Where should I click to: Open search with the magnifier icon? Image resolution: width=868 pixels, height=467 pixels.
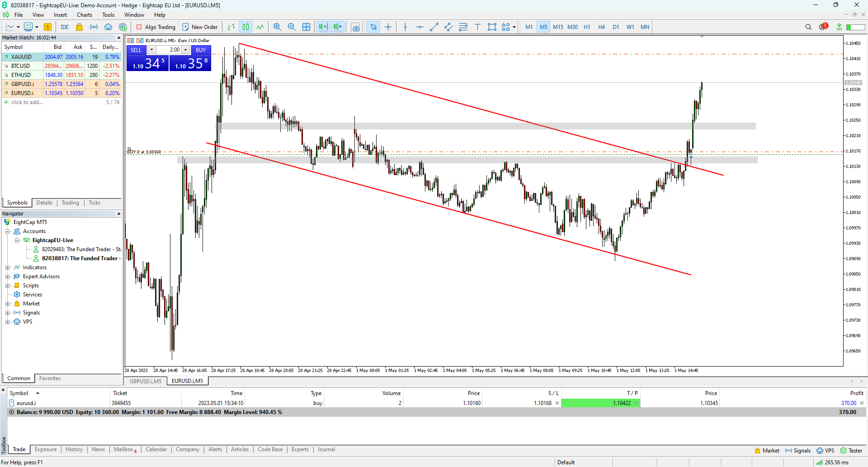808,27
